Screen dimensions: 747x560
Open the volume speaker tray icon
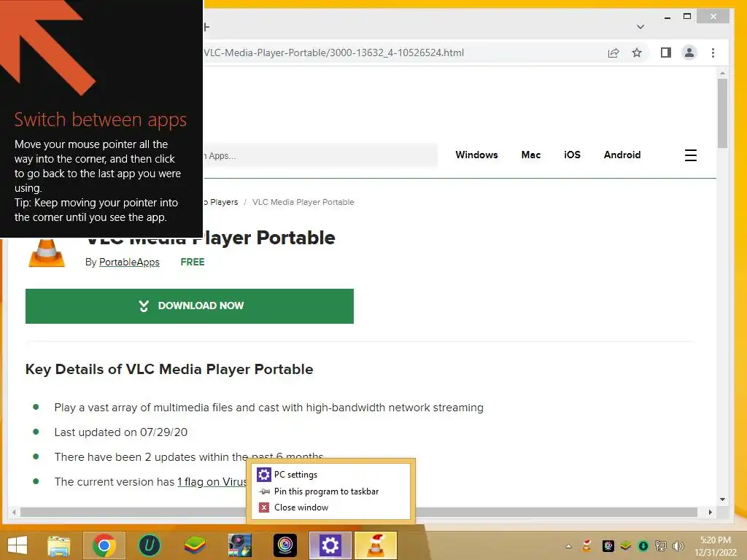678,545
